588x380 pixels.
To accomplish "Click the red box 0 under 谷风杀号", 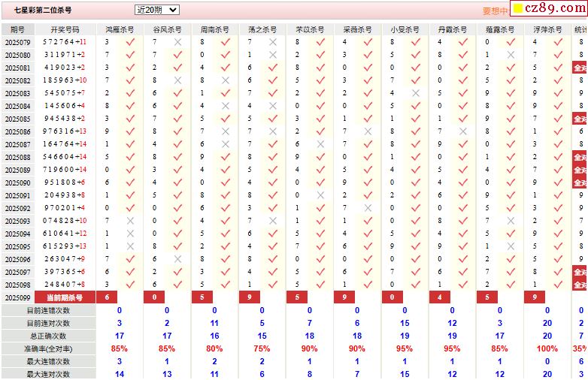I will (x=154, y=297).
